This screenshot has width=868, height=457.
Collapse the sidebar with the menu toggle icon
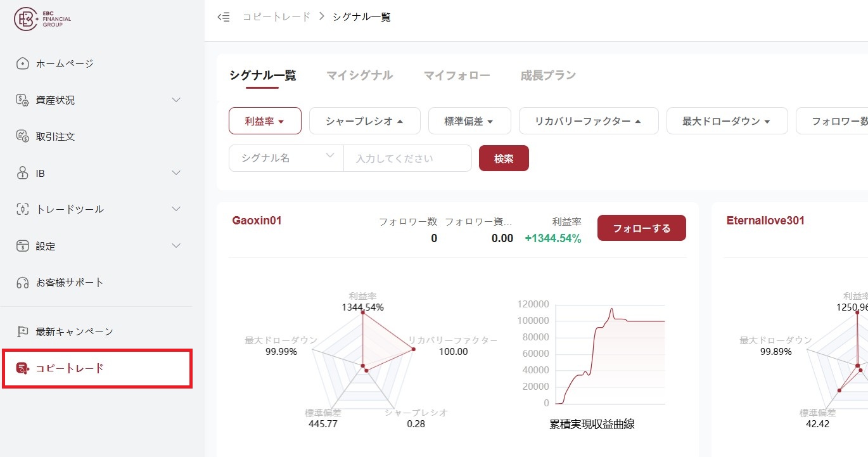pyautogui.click(x=223, y=17)
